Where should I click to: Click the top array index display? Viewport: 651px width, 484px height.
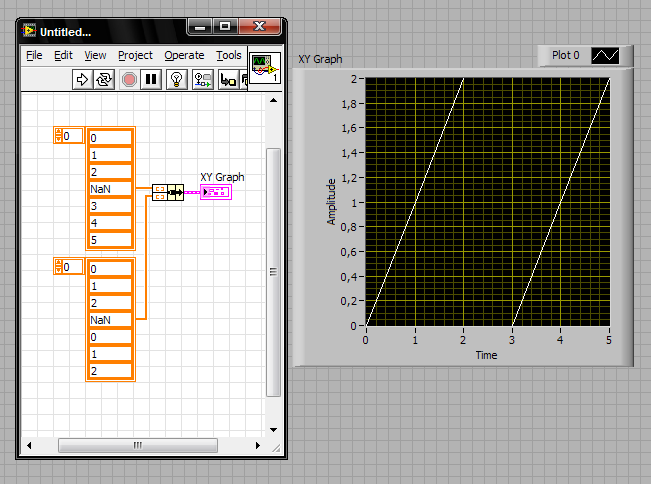(x=69, y=136)
